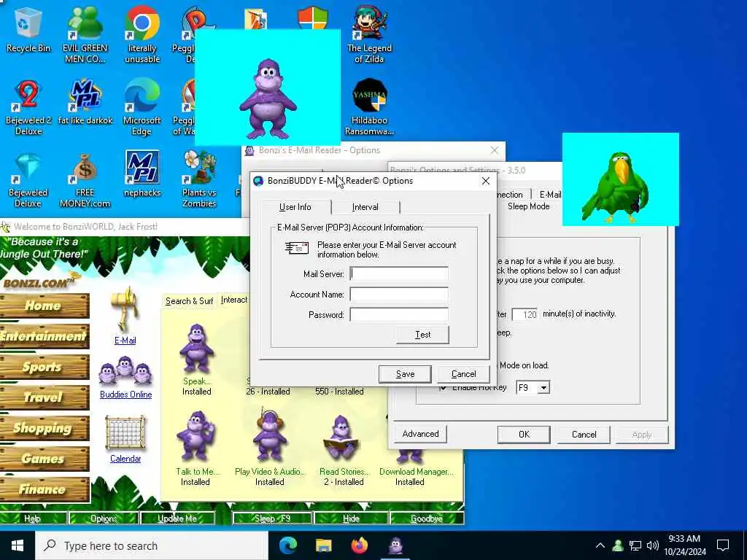Click OK in Options and Settings
The width and height of the screenshot is (747, 560).
click(524, 435)
